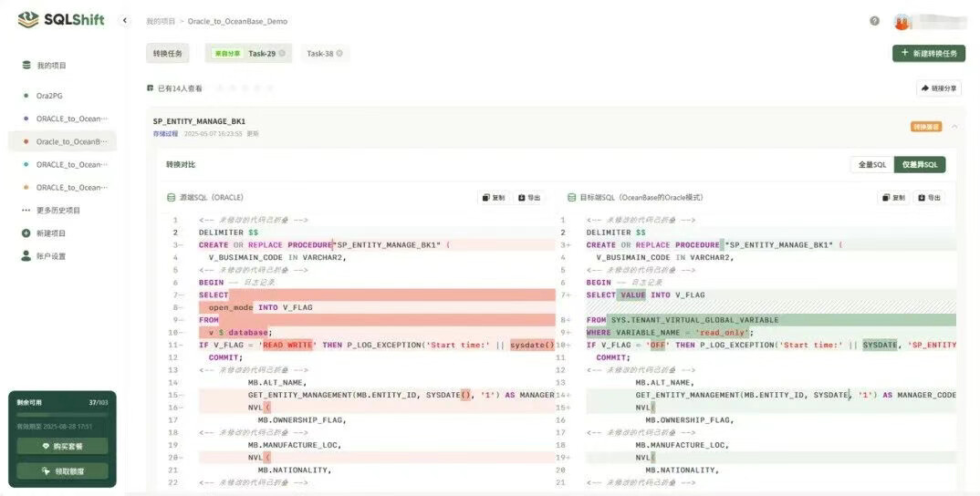Collapse the SP_ENTITY_MANAGE_BK1 panel chevron

pyautogui.click(x=954, y=127)
